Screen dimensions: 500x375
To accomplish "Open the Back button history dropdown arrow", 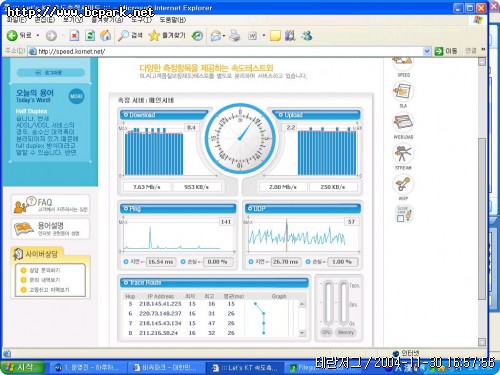I will [38, 35].
